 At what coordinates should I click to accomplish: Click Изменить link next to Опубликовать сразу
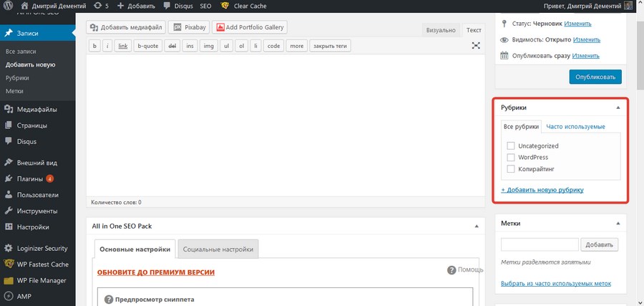(585, 55)
